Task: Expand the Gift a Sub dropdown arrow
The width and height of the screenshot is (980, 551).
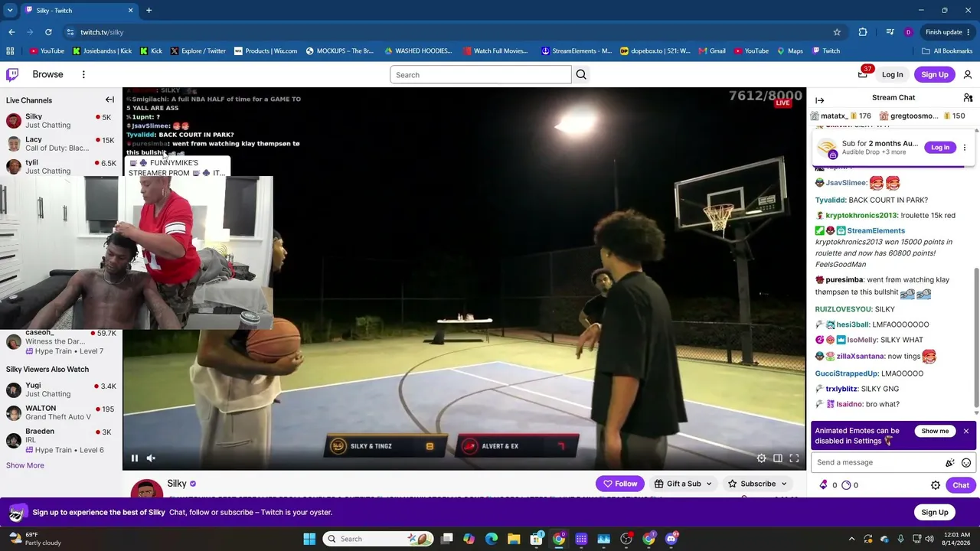Action: click(x=709, y=484)
